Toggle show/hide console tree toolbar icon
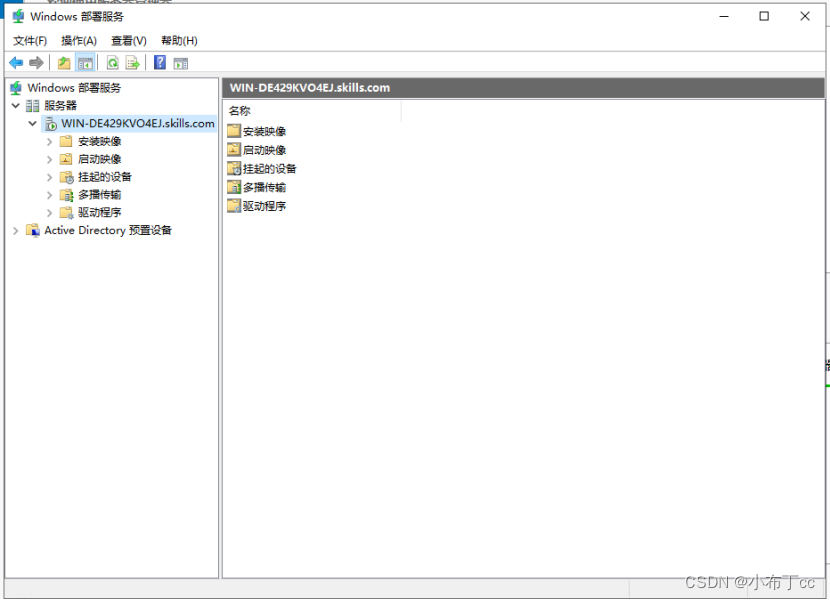This screenshot has height=600, width=830. (85, 63)
